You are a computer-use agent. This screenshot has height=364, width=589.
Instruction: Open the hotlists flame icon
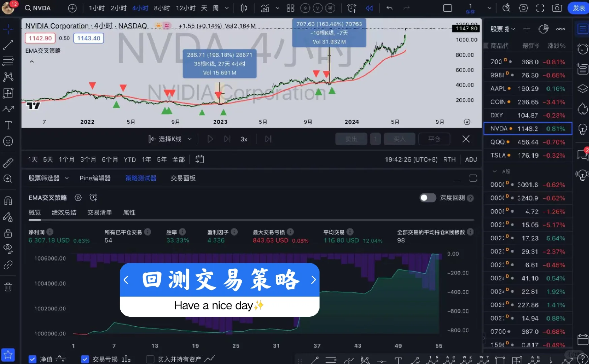(583, 109)
